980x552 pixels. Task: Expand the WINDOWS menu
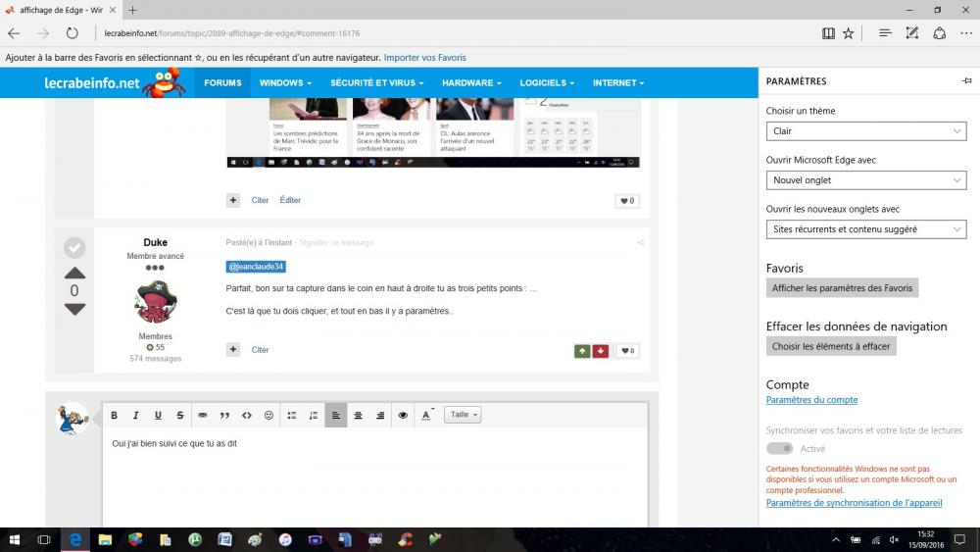pyautogui.click(x=285, y=82)
